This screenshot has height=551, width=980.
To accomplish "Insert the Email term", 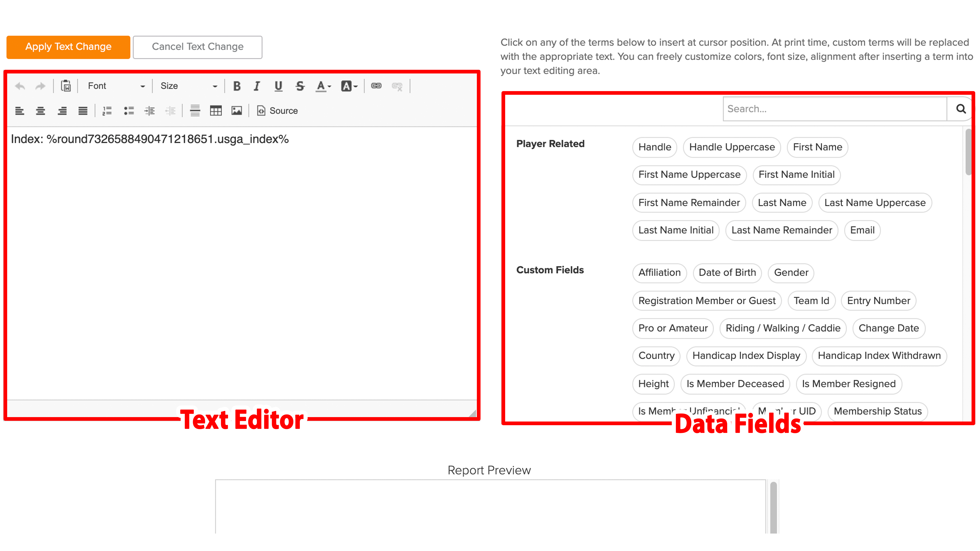I will 862,230.
